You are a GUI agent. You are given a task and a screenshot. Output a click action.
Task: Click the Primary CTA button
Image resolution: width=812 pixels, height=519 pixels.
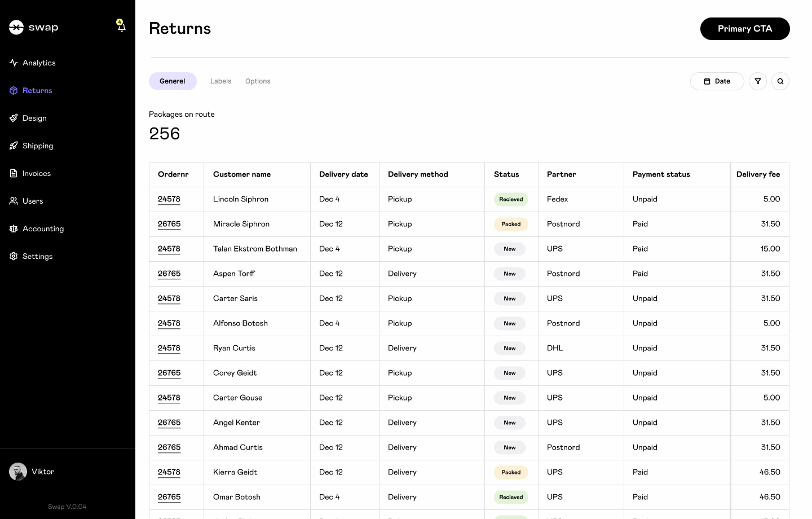click(x=745, y=28)
